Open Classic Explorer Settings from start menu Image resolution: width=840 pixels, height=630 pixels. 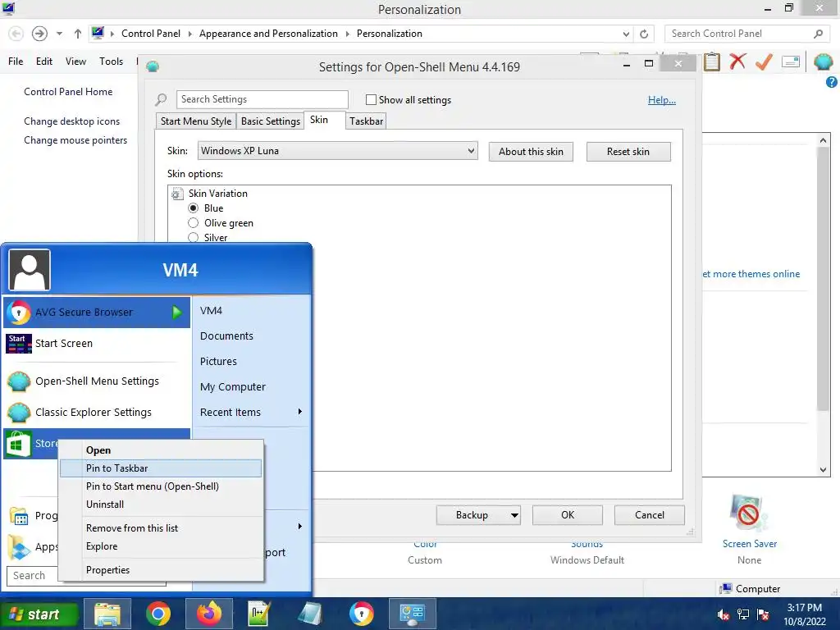[x=97, y=413]
